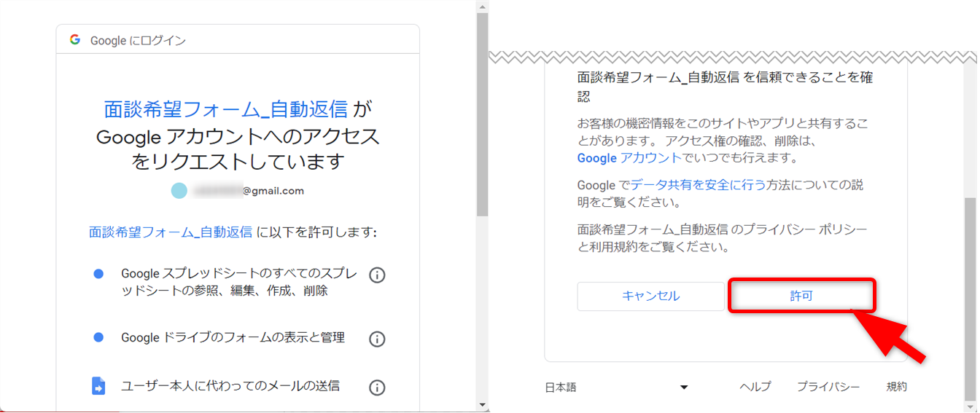Click the Google にログイン header text

138,41
